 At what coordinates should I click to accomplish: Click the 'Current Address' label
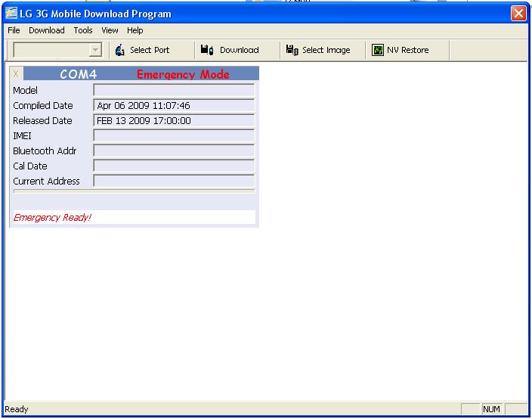(x=46, y=181)
